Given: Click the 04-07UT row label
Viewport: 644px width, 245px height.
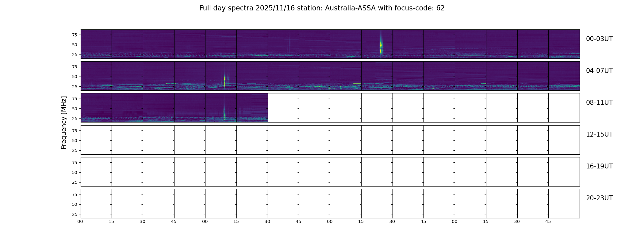Looking at the screenshot, I should coord(599,71).
